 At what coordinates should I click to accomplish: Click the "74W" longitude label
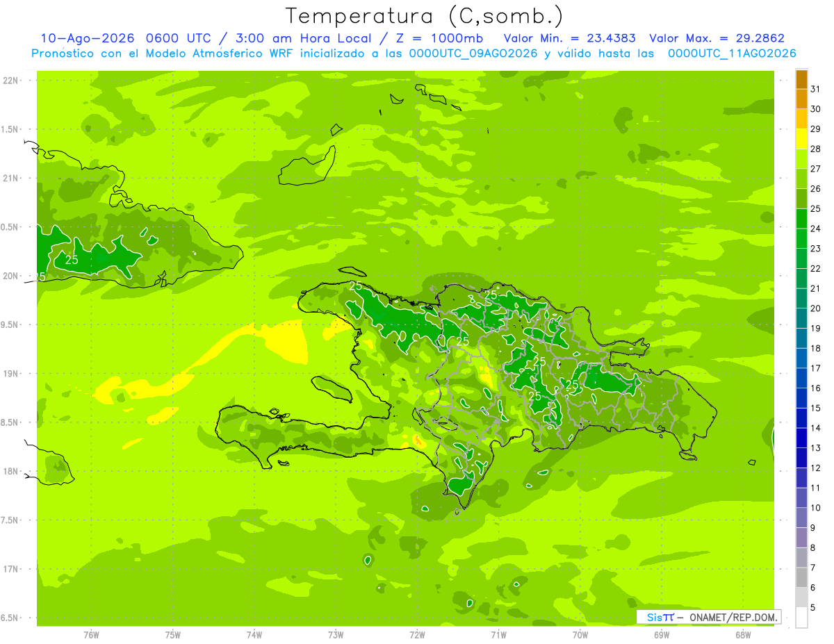point(254,634)
